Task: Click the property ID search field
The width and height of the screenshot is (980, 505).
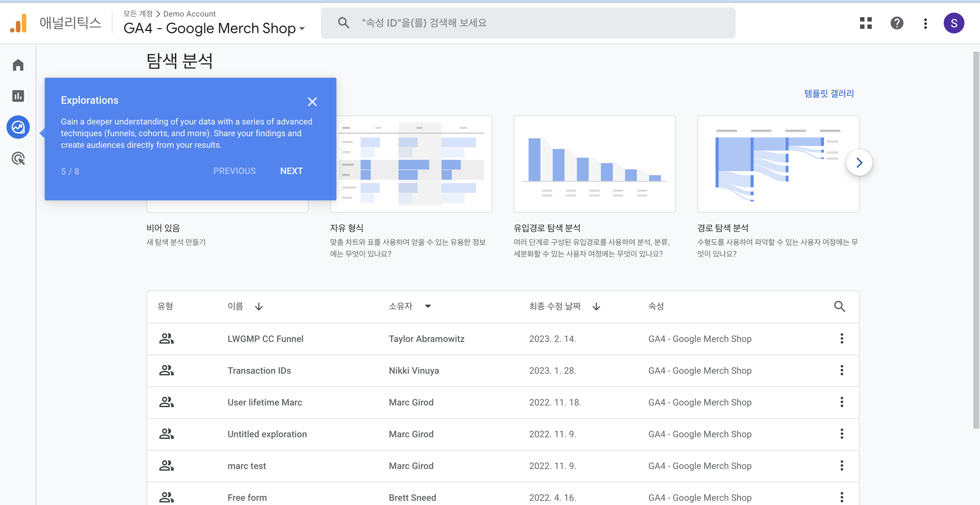Action: [532, 23]
